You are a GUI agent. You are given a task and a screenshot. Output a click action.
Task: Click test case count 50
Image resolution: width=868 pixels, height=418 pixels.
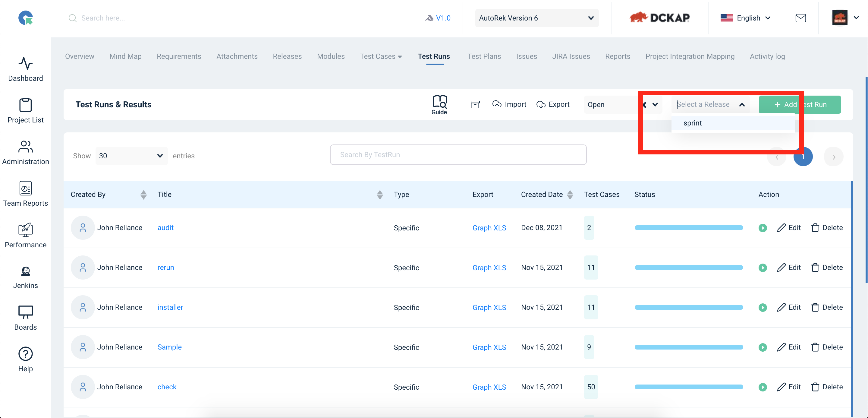pyautogui.click(x=591, y=387)
